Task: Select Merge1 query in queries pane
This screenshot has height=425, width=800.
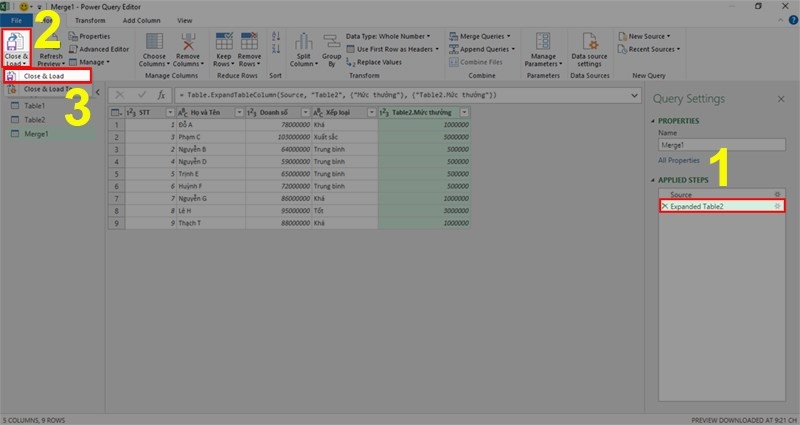Action: 36,134
